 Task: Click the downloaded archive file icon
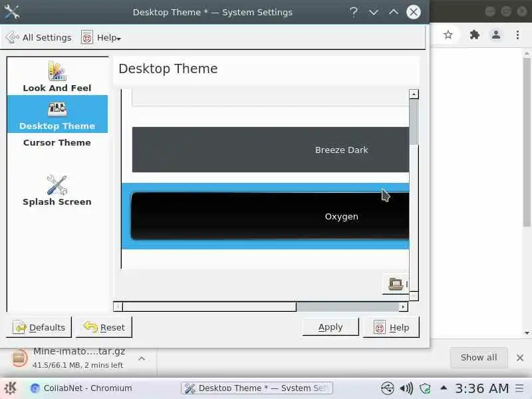coord(19,358)
